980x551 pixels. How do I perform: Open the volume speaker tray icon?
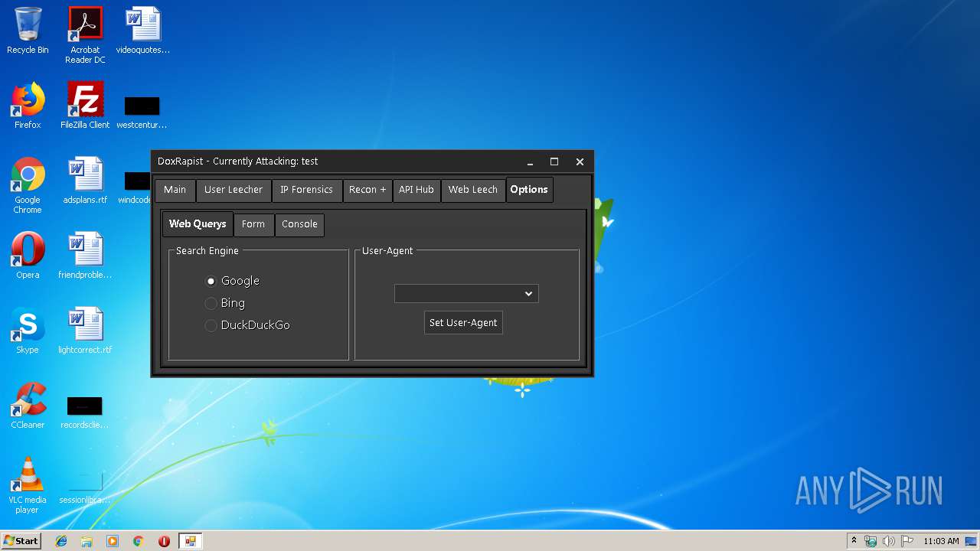pyautogui.click(x=888, y=541)
